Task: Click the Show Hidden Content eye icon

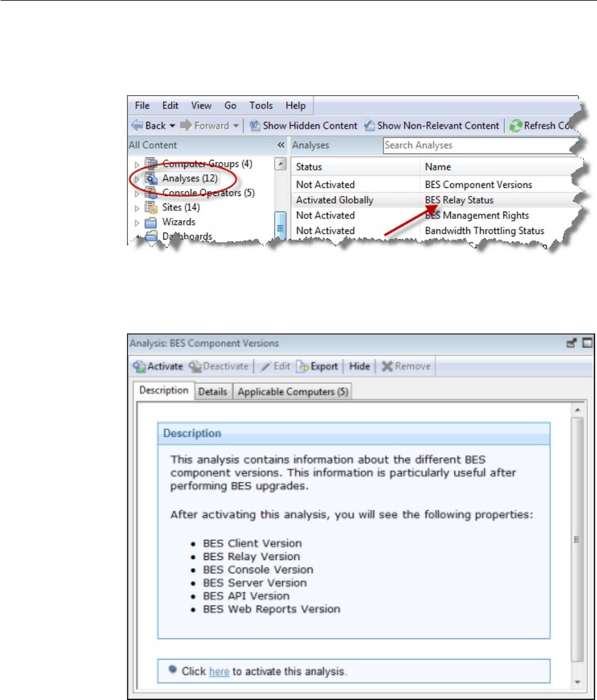Action: pyautogui.click(x=255, y=126)
